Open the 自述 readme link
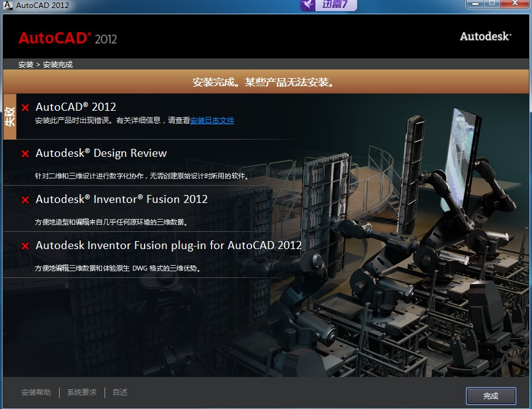Screen dimensions: 532x409 coord(120,392)
